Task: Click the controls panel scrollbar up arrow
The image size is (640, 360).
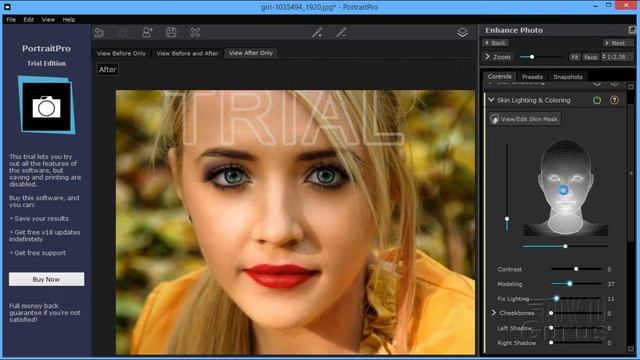Action: tap(631, 87)
